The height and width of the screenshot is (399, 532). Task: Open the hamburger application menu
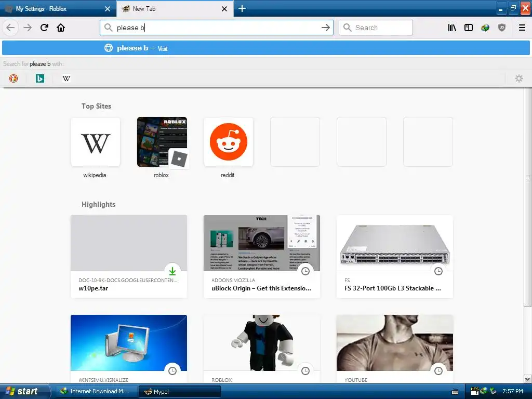pos(522,28)
